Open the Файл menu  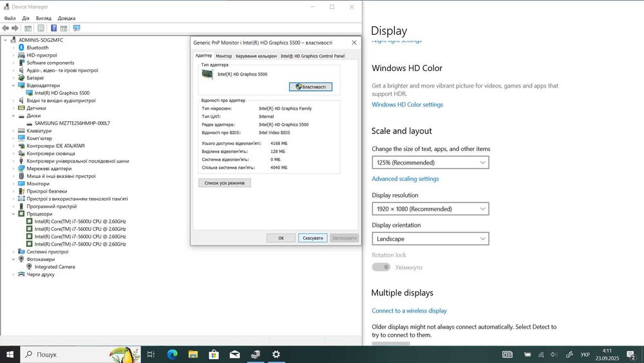(10, 18)
